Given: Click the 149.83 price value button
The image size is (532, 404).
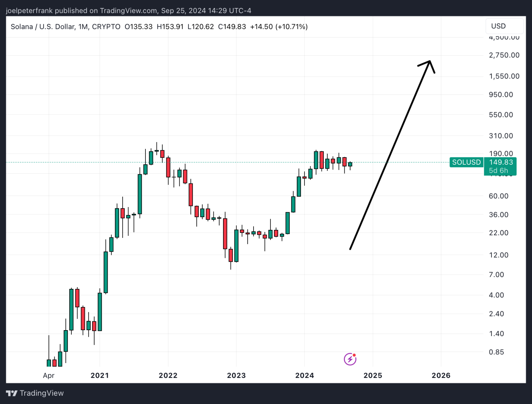Looking at the screenshot, I should click(501, 162).
